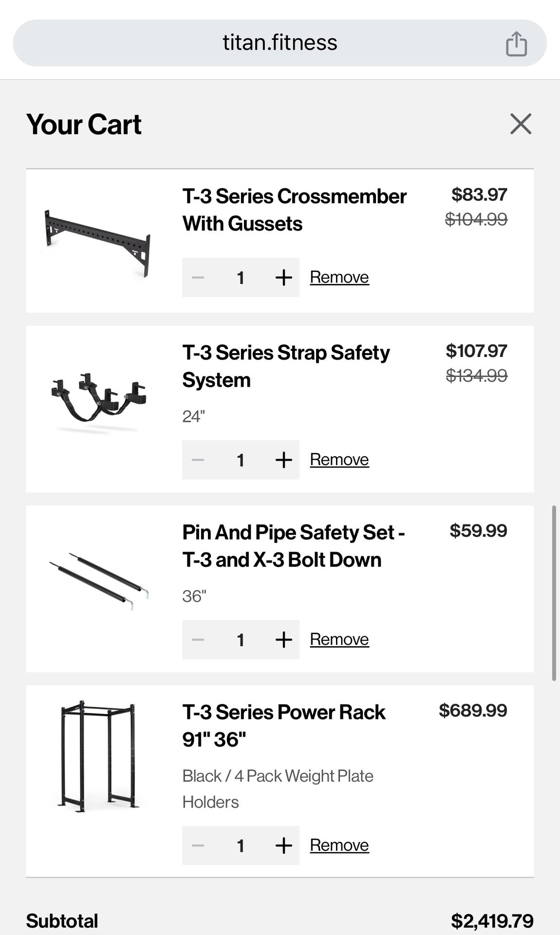The width and height of the screenshot is (560, 935).
Task: Increase quantity of Pin And Pipe Safety Set
Action: click(x=283, y=639)
